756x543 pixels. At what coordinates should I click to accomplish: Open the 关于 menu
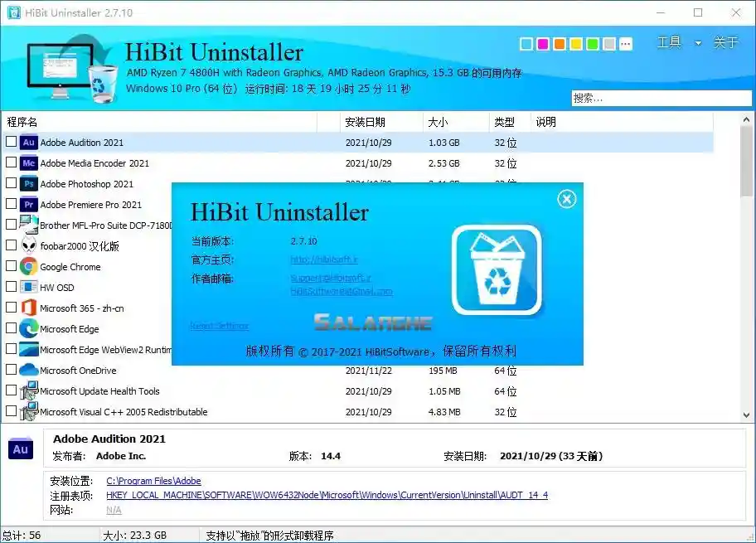tap(724, 42)
